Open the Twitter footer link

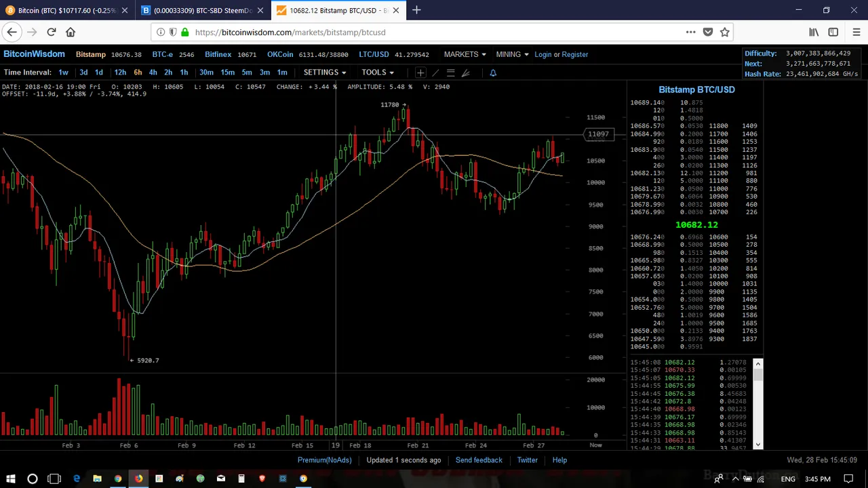[x=528, y=460]
